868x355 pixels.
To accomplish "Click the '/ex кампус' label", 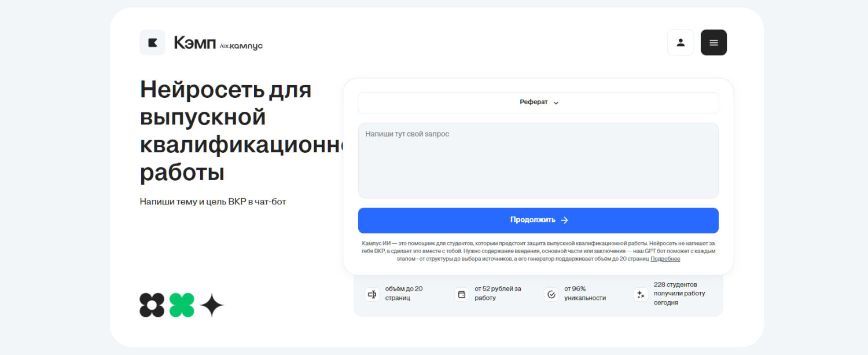I will click(x=241, y=46).
